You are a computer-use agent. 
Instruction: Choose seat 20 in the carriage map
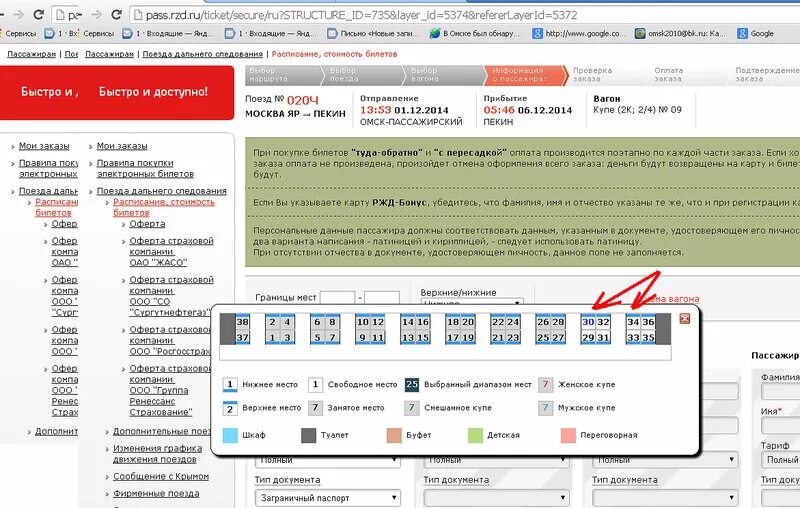click(468, 322)
